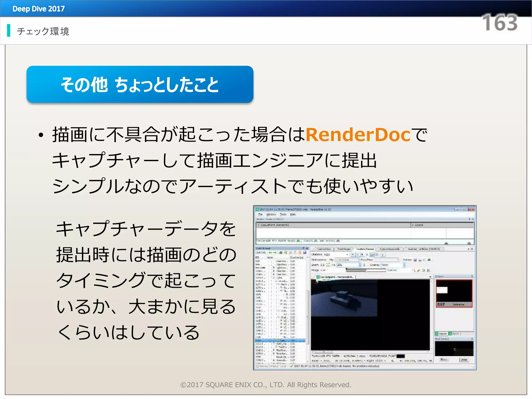
Task: Select the DST texture thumbnail
Action: point(454,293)
